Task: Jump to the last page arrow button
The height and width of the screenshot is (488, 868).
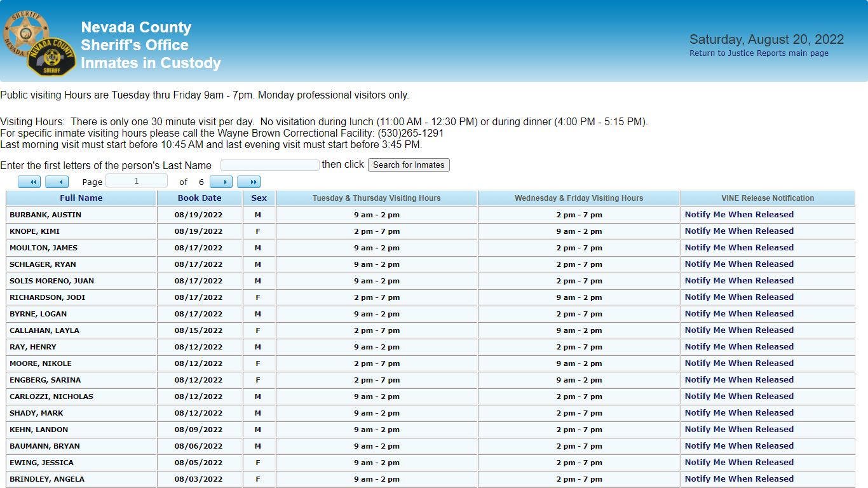Action: [x=249, y=182]
